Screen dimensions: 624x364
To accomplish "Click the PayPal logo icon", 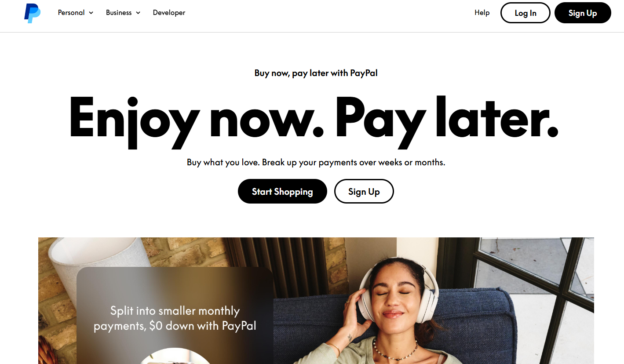I will tap(33, 13).
